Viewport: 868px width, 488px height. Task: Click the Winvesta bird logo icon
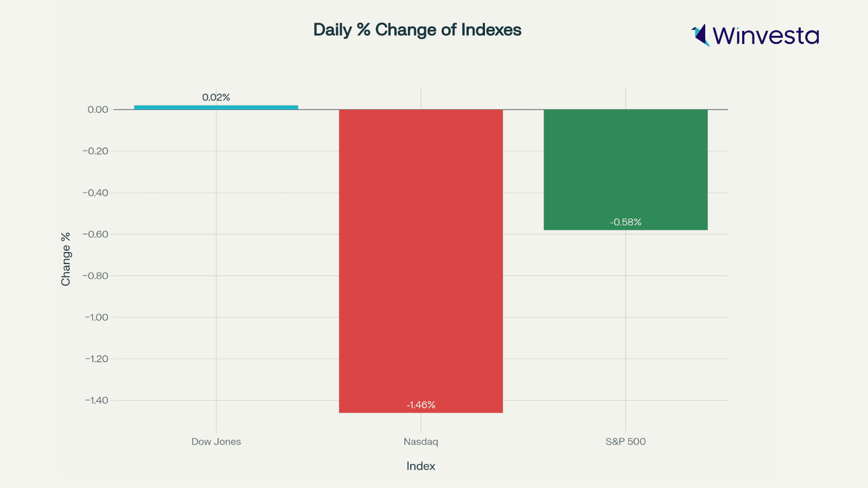pos(700,35)
